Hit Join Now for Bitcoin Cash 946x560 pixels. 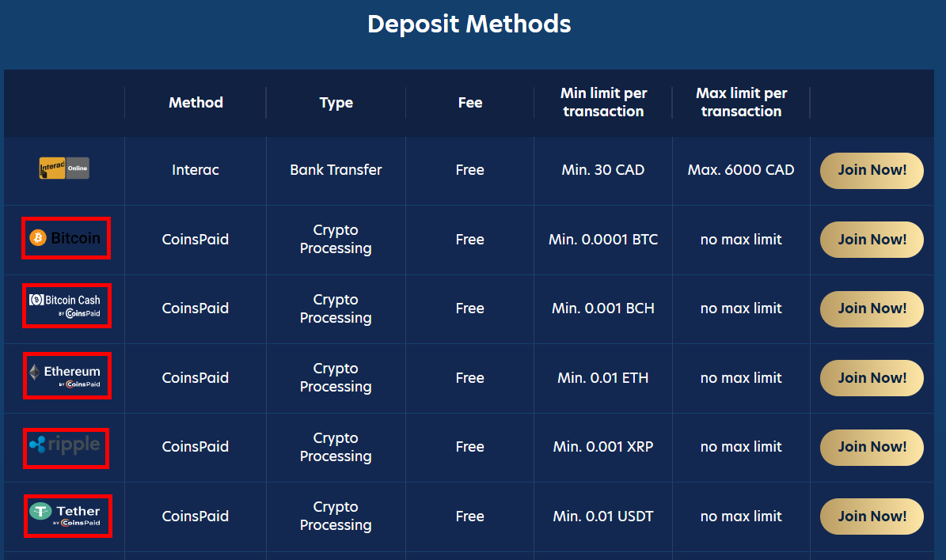872,308
